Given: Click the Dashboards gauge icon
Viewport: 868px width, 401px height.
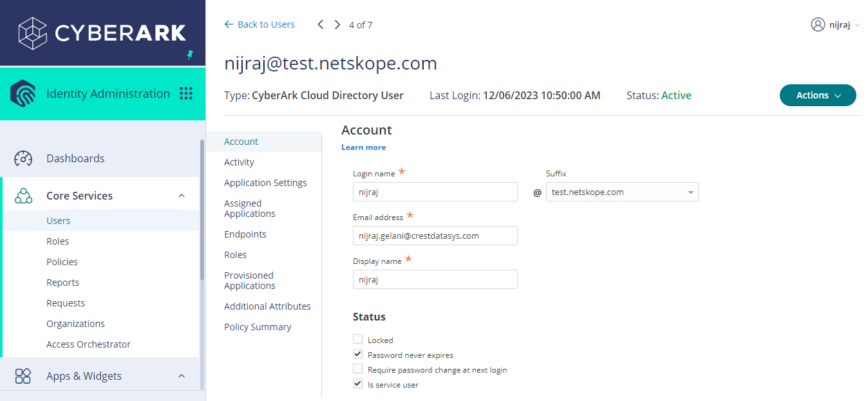Looking at the screenshot, I should 23,158.
